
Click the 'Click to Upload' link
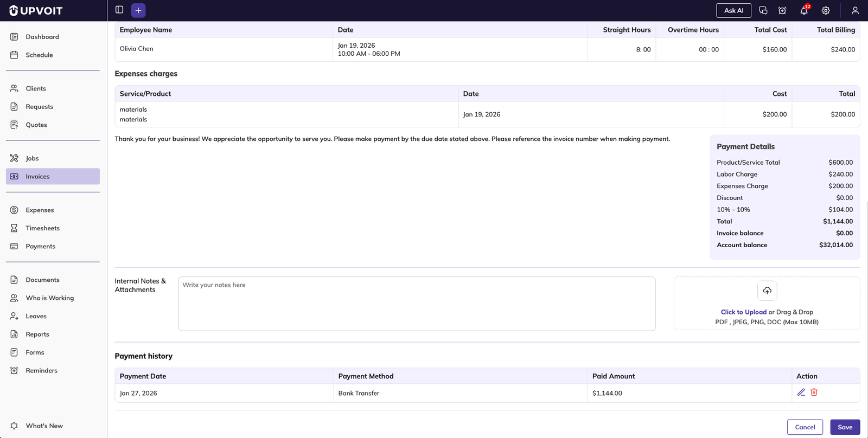[x=743, y=312]
